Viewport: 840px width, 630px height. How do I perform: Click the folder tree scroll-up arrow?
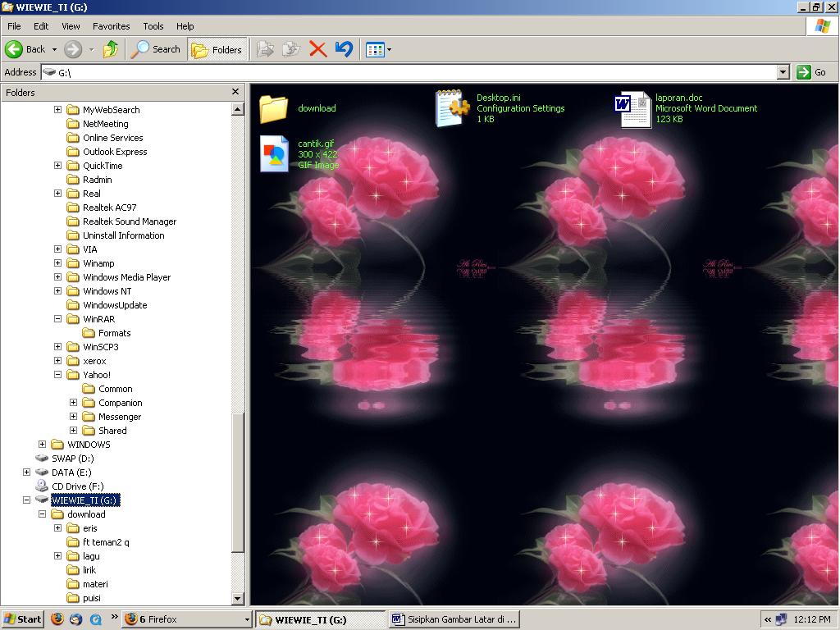(x=238, y=109)
